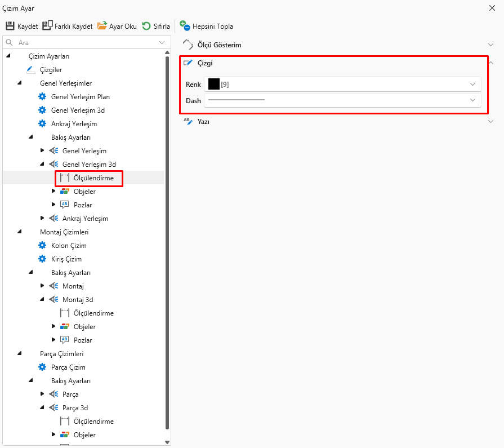Open settings with Ayar Oku folder icon
Viewport: 504px width, 448px height.
coord(102,26)
